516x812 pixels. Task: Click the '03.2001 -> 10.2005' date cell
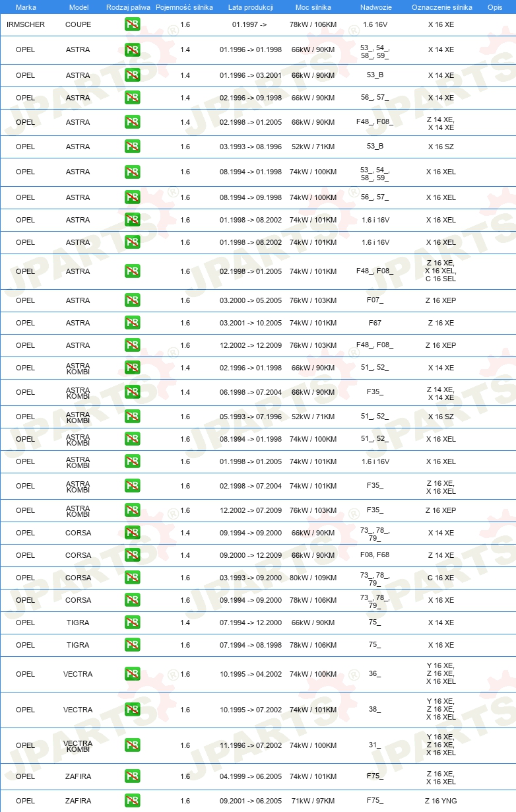[251, 323]
